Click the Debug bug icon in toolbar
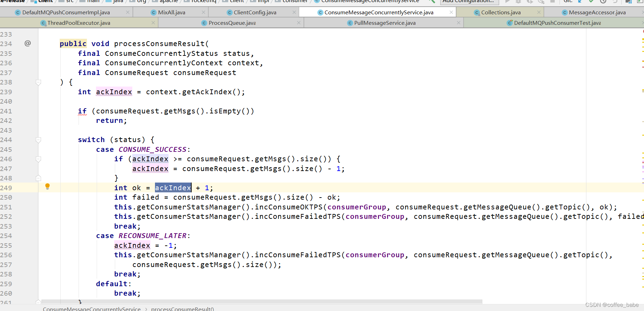Image resolution: width=644 pixels, height=311 pixels. coord(518,1)
